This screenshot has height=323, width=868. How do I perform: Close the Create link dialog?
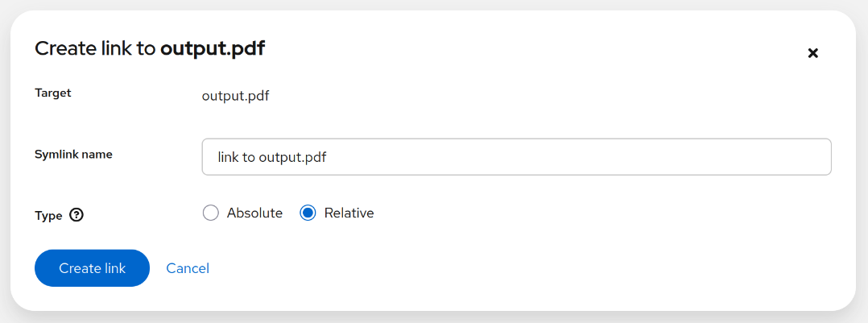tap(812, 53)
